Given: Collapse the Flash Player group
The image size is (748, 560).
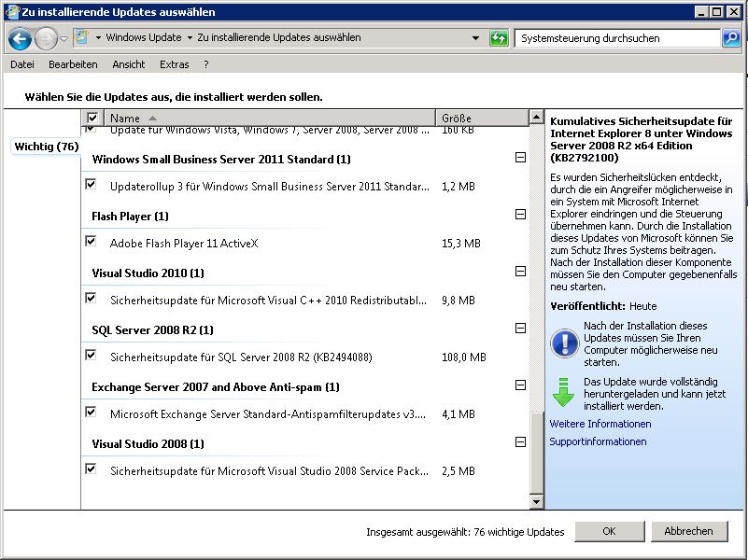Looking at the screenshot, I should (520, 215).
